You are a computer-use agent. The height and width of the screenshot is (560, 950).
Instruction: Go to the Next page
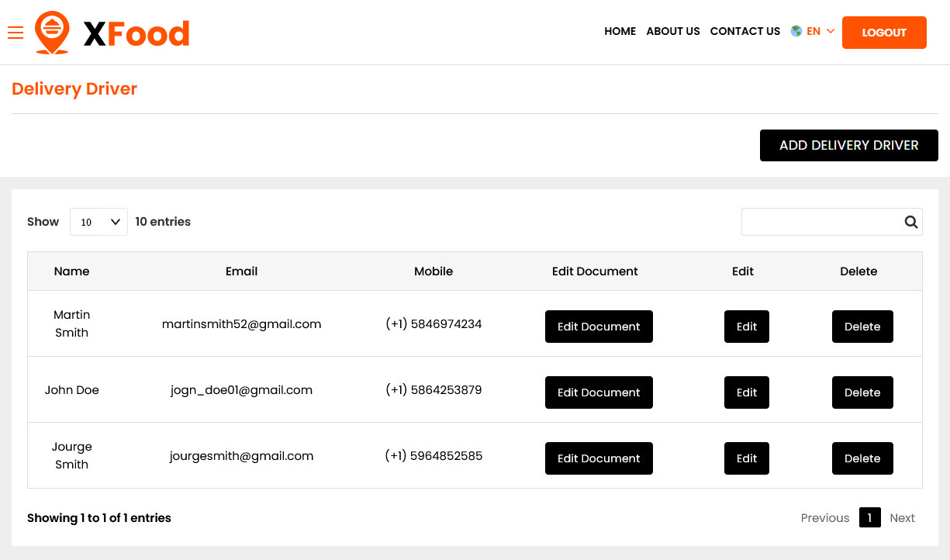coord(902,518)
